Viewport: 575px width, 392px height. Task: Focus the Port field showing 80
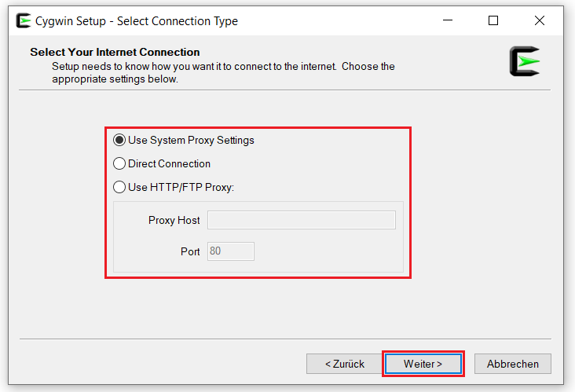click(x=230, y=251)
